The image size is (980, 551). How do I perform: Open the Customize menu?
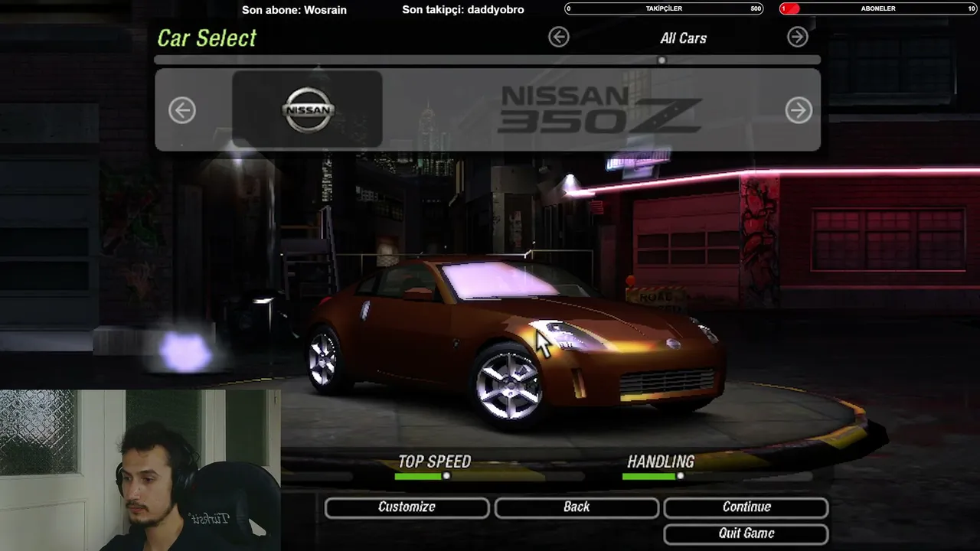point(407,507)
